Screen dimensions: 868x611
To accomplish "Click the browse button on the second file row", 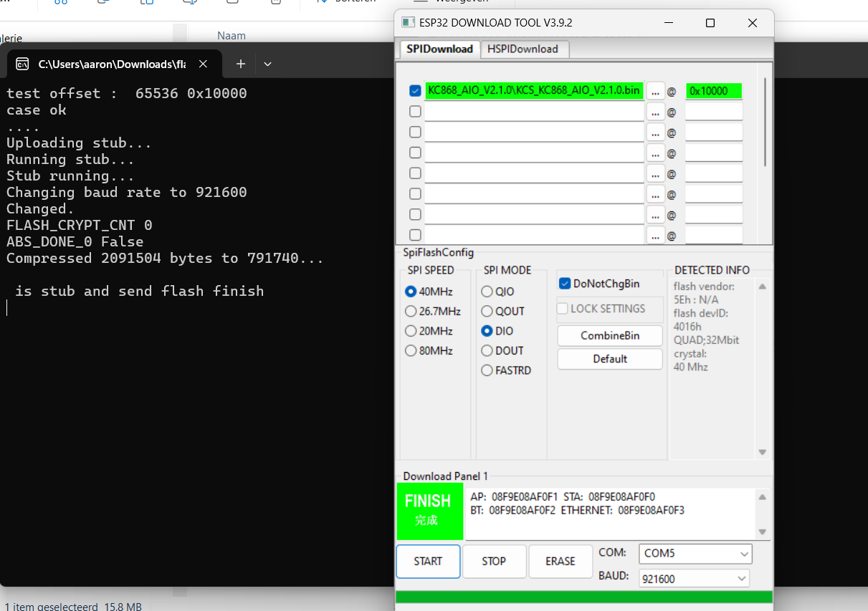I will tap(655, 112).
